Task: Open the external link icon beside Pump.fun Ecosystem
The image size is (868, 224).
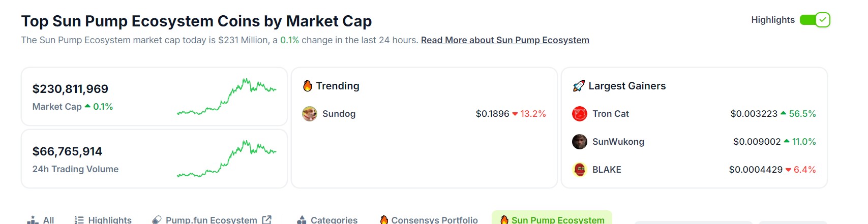Action: tap(266, 220)
